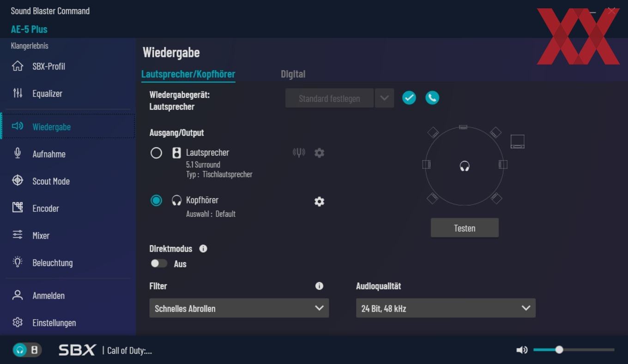Click the Auswahl: Default text
Image resolution: width=628 pixels, height=364 pixels.
[x=211, y=214]
